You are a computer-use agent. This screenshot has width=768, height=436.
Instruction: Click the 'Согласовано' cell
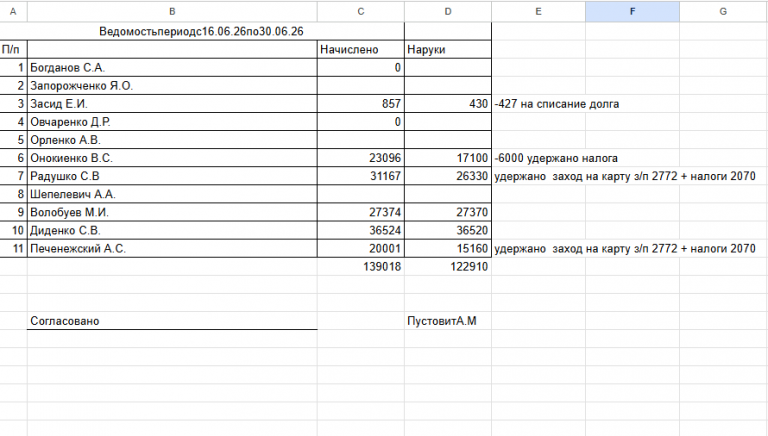172,321
